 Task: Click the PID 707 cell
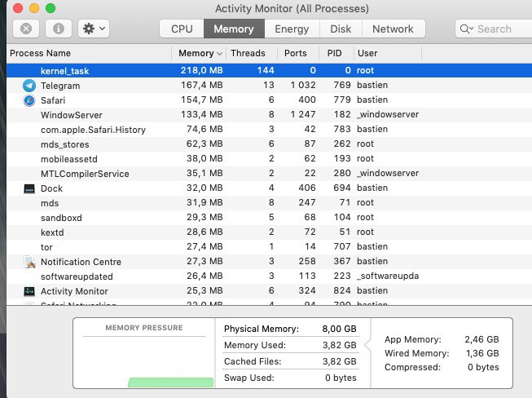click(x=342, y=246)
